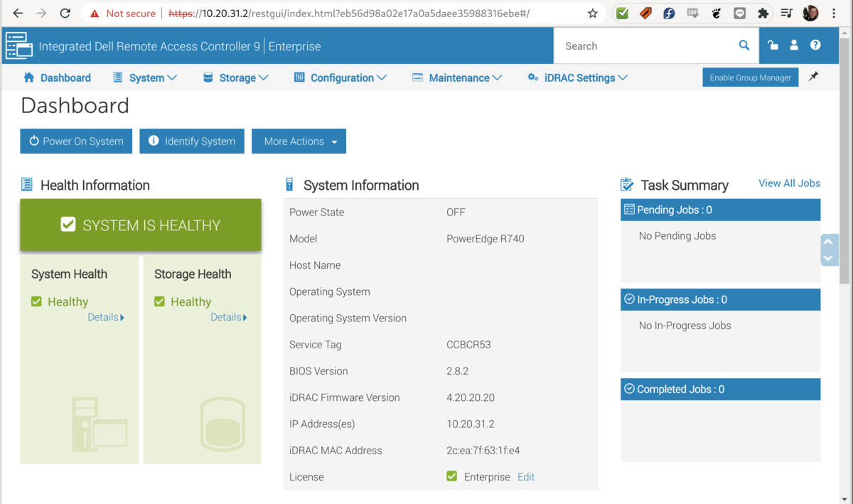This screenshot has height=504, width=853.
Task: Open the user profile icon
Action: point(794,45)
